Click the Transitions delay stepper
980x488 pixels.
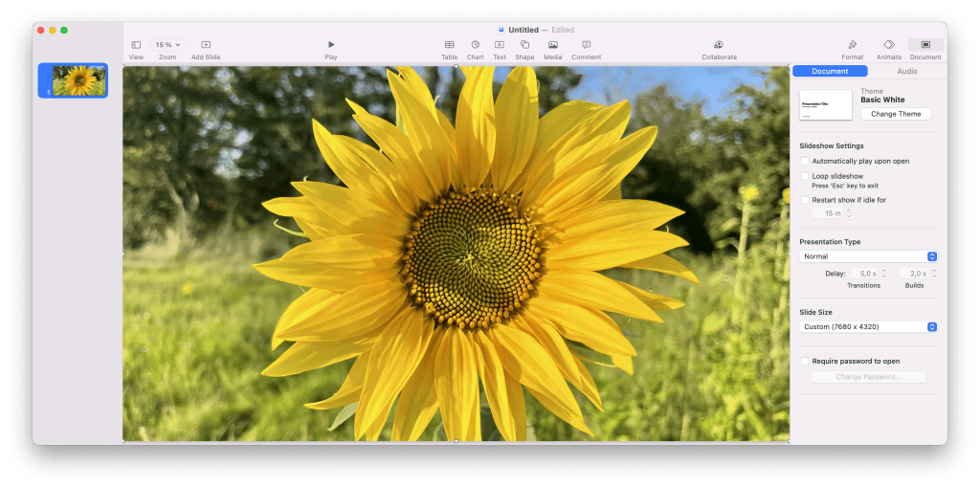point(883,274)
